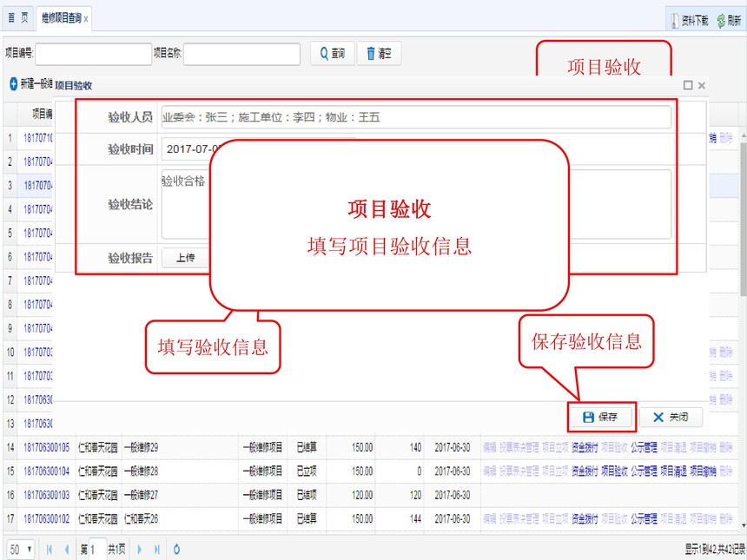Screen dimensions: 747x560
Task: Click the floppy disk icon on 保存
Action: click(x=588, y=417)
